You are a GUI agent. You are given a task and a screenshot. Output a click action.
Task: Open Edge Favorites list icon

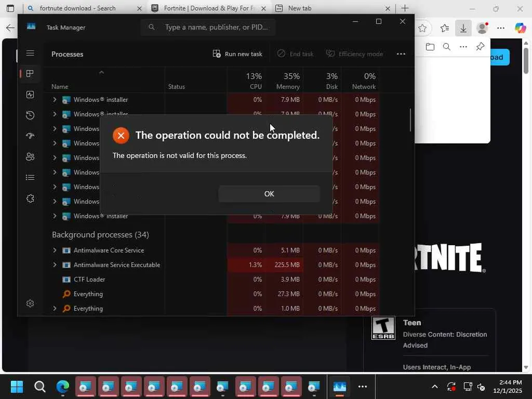click(x=445, y=28)
